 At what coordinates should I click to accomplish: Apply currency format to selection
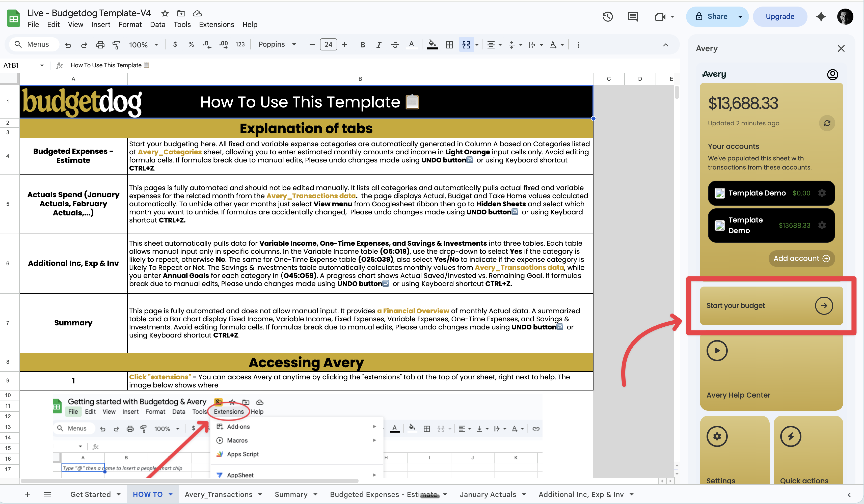(x=175, y=45)
